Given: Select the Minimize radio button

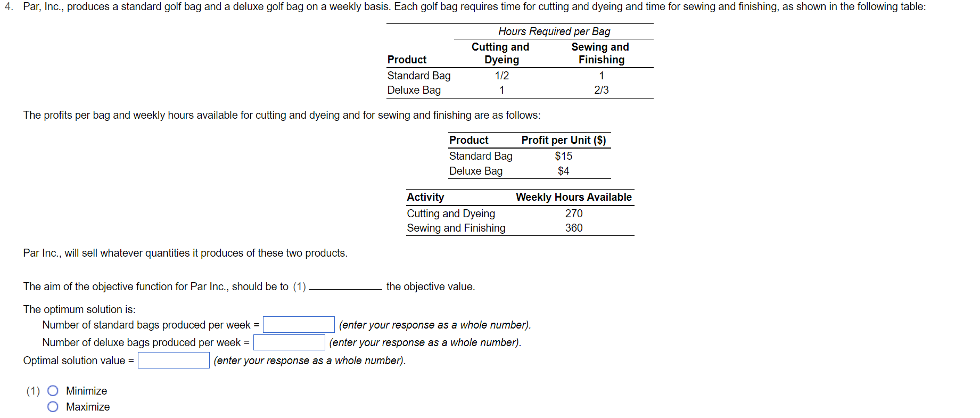Looking at the screenshot, I should (52, 390).
